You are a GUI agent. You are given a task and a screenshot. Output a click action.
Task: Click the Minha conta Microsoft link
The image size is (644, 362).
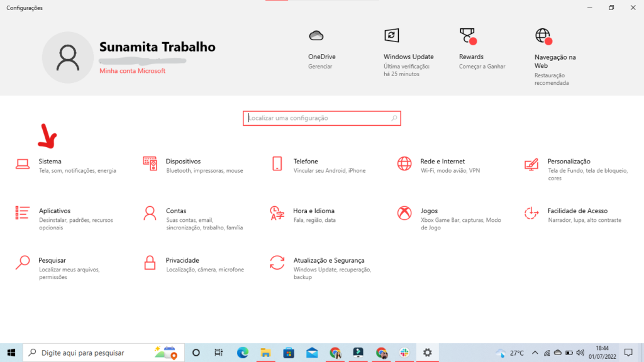click(132, 71)
